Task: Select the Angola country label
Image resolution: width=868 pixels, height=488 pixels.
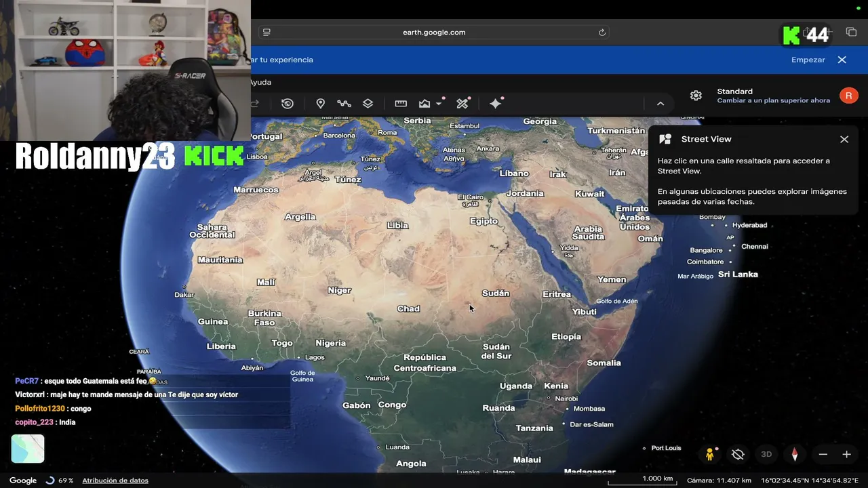Action: point(411,464)
